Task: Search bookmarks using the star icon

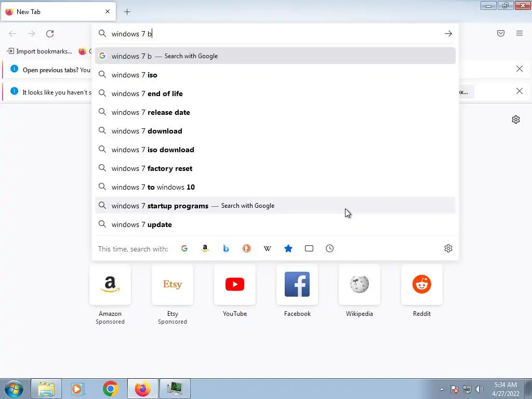Action: (x=288, y=248)
